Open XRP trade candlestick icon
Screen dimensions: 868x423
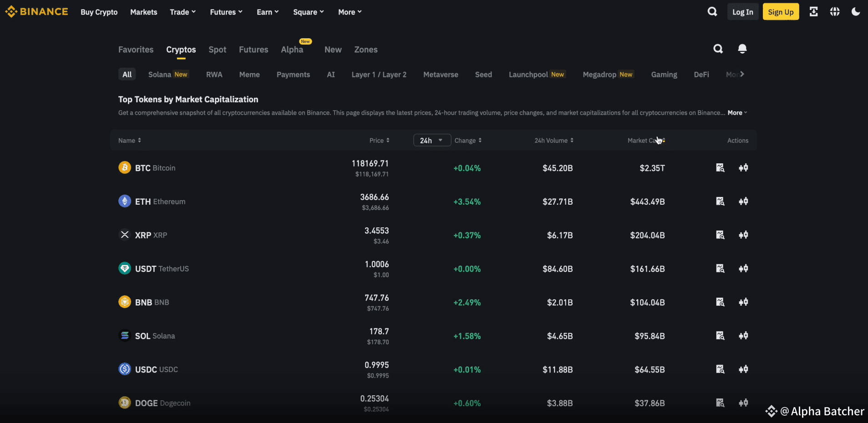pyautogui.click(x=743, y=235)
